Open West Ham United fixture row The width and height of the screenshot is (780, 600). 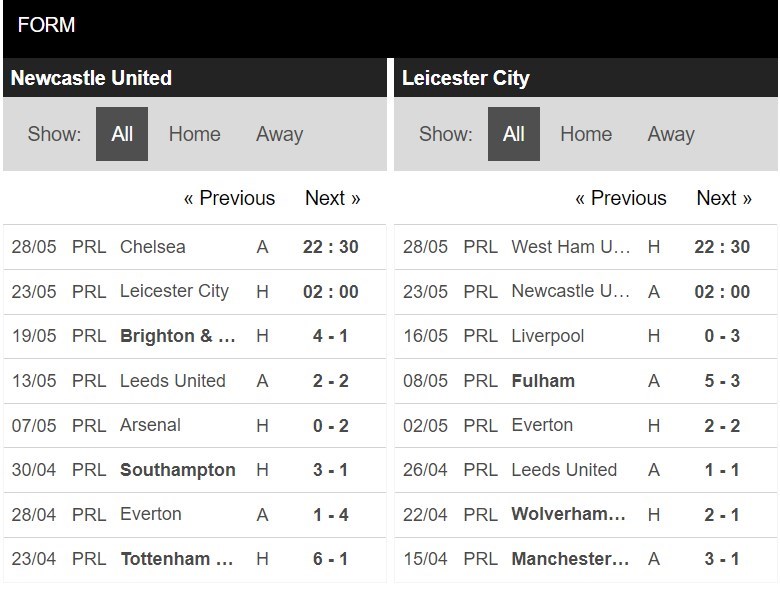click(586, 247)
